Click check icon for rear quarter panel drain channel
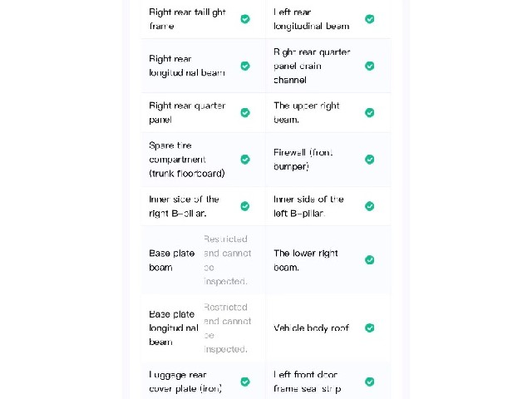This screenshot has height=399, width=532. point(369,66)
